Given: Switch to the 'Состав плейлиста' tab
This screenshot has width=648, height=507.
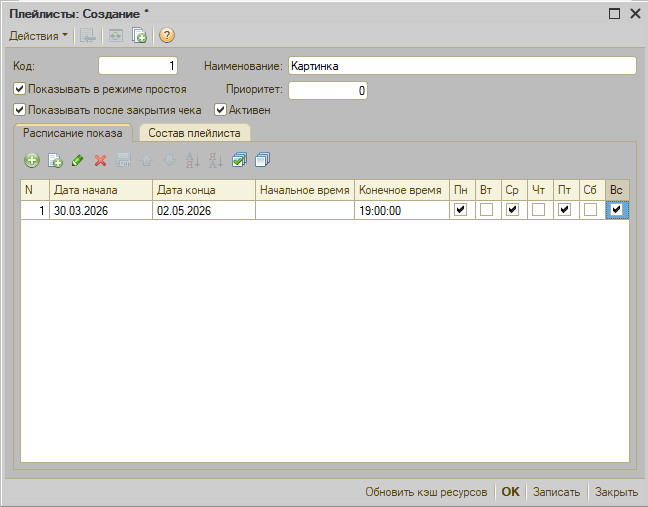Looking at the screenshot, I should [194, 132].
